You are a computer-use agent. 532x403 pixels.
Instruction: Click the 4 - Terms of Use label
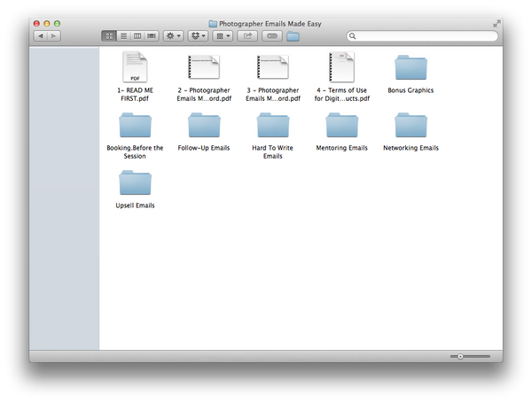(x=342, y=94)
